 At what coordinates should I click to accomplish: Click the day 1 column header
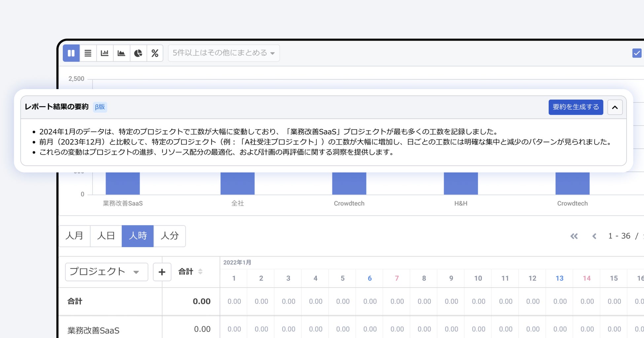coord(234,278)
